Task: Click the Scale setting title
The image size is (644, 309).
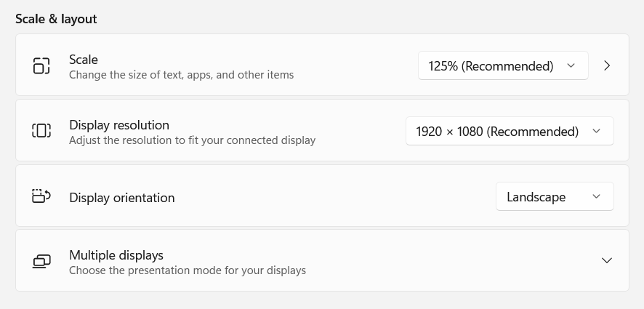Action: coord(84,60)
